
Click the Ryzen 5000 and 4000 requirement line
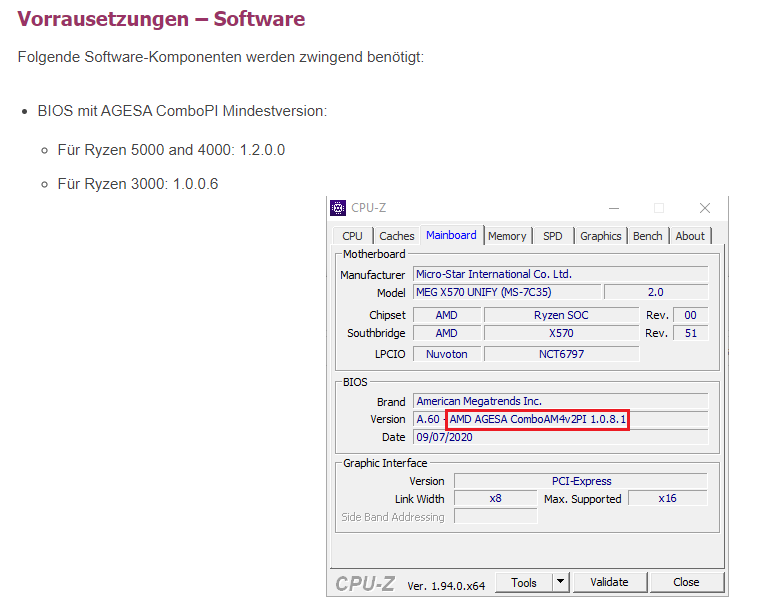171,150
